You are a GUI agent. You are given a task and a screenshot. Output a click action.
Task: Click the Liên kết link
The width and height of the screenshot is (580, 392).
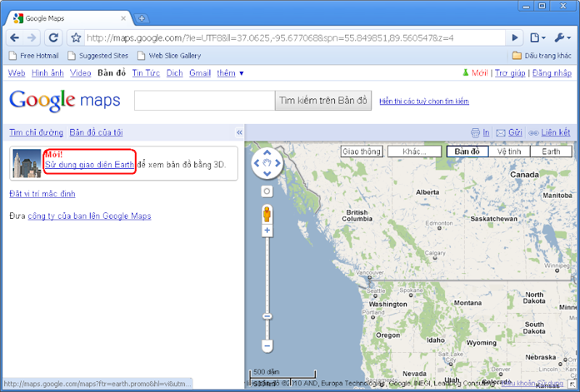click(555, 133)
